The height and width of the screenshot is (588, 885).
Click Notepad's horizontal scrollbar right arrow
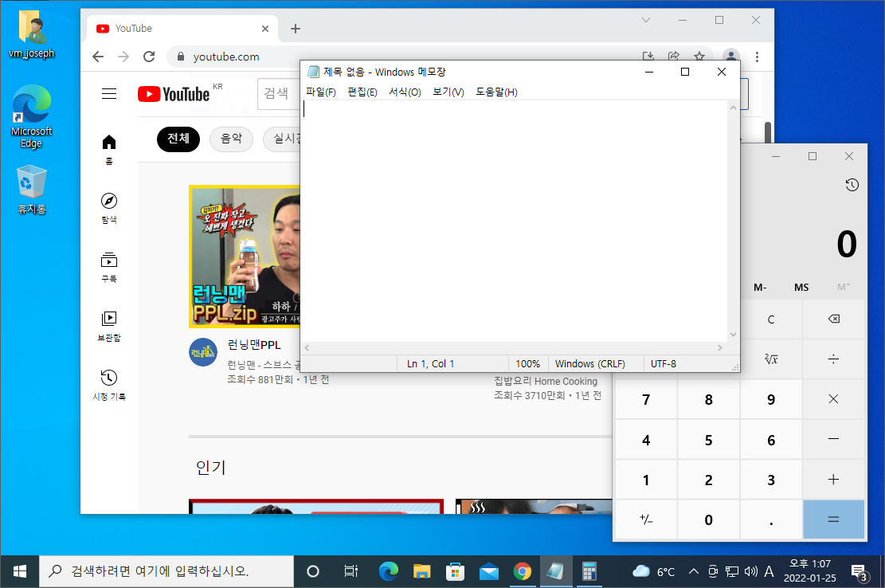[x=719, y=347]
